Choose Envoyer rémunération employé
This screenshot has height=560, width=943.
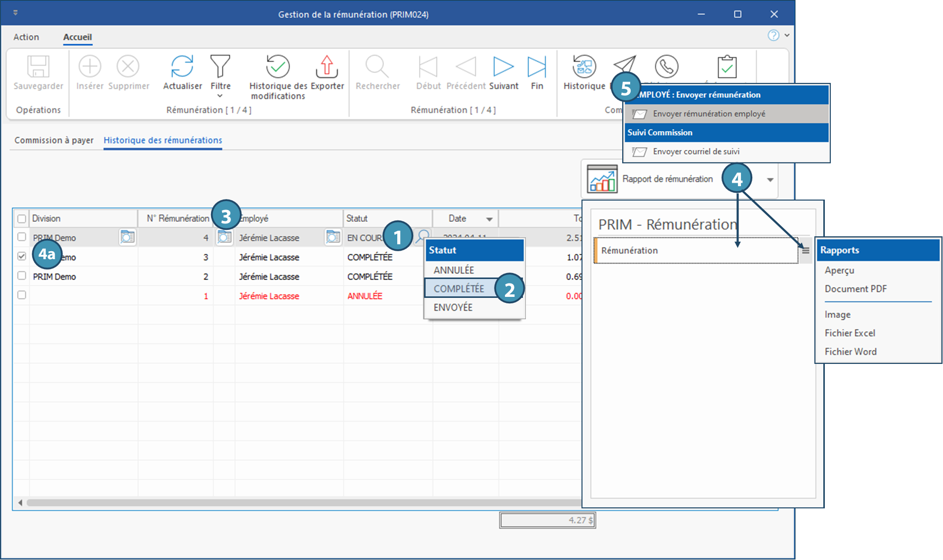tap(709, 114)
